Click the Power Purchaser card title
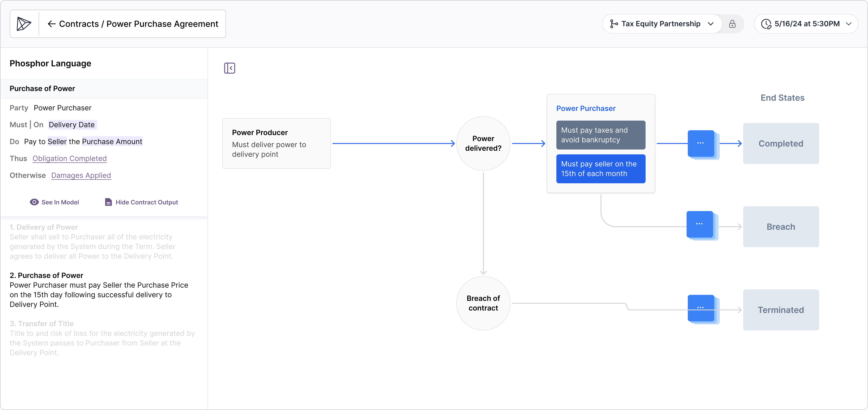Viewport: 868px width, 410px height. click(586, 109)
